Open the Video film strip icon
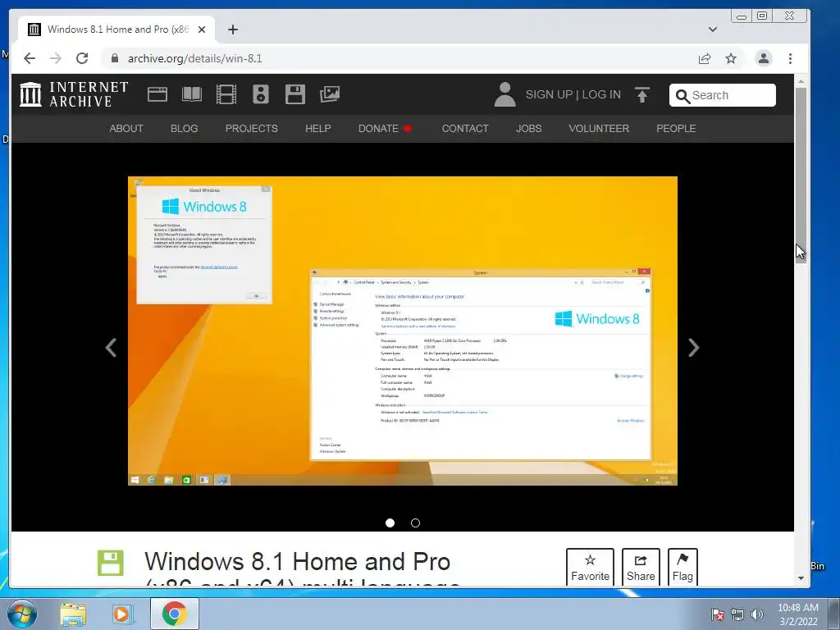This screenshot has width=840, height=630. click(226, 94)
